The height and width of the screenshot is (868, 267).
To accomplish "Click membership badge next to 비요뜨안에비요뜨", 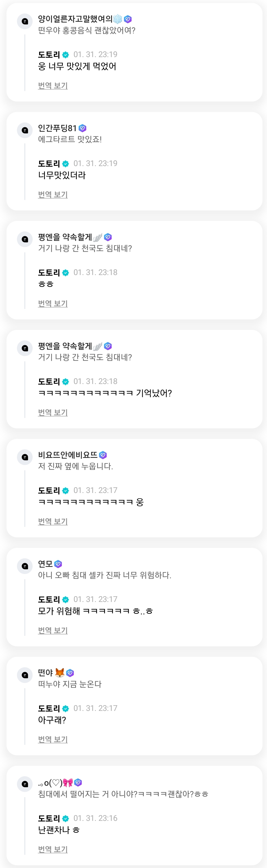I will tap(103, 455).
